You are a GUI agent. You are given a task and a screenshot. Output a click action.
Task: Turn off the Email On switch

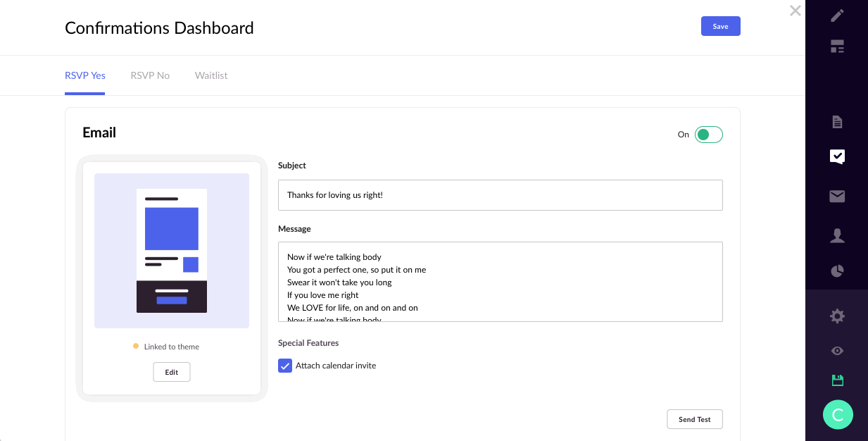click(x=708, y=135)
